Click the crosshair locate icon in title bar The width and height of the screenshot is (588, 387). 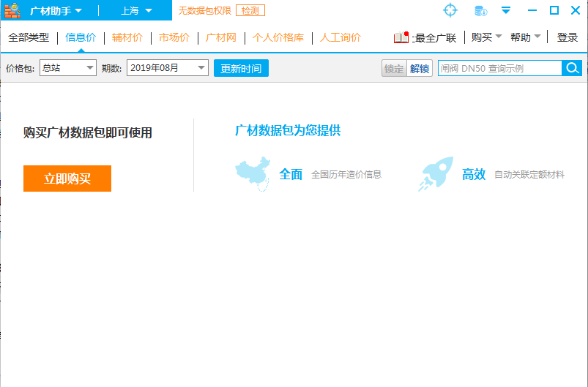coord(450,10)
